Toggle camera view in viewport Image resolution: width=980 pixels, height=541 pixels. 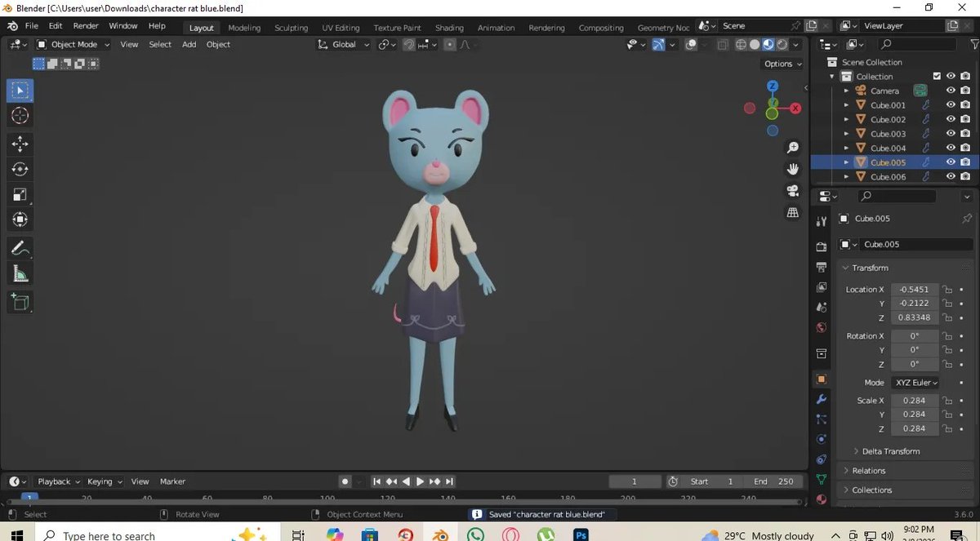point(792,191)
